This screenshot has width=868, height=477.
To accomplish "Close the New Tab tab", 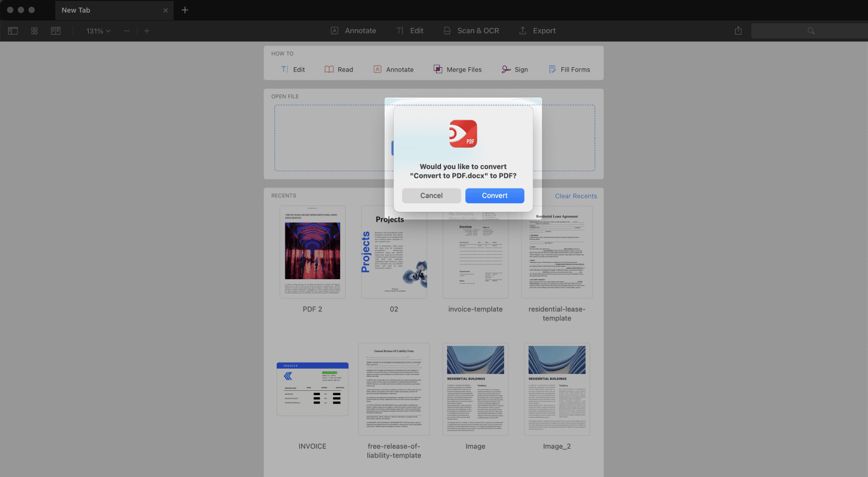I will pyautogui.click(x=165, y=10).
